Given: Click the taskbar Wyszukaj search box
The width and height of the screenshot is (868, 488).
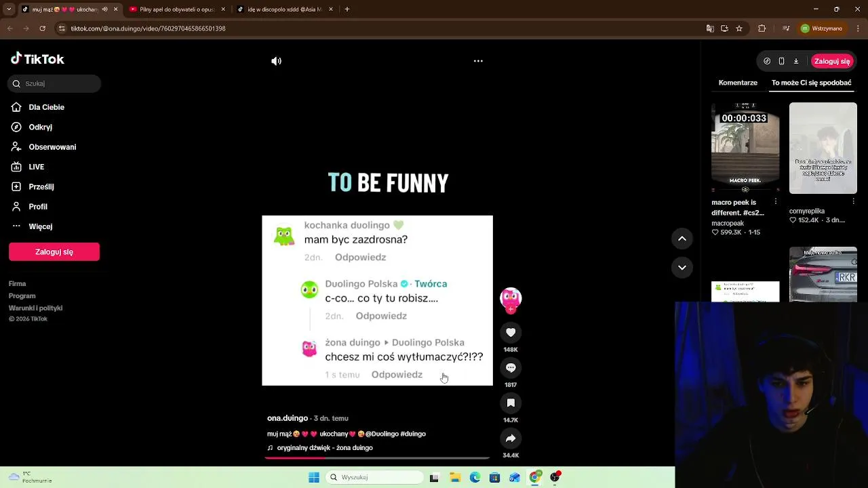Looking at the screenshot, I should coord(374,477).
